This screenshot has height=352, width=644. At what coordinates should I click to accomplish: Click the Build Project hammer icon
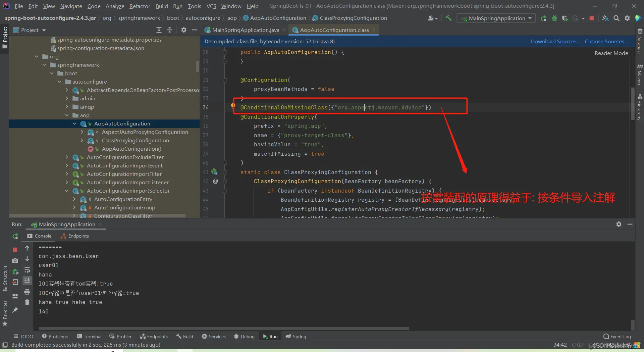[448, 18]
